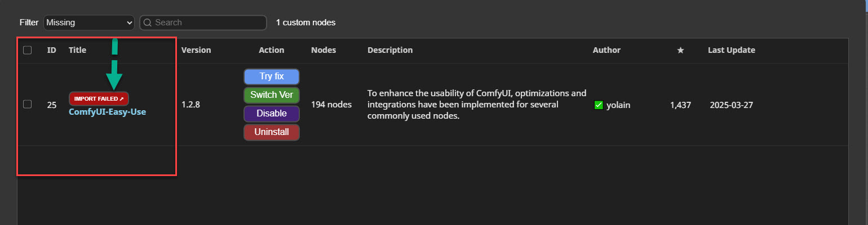Open the Filter dropdown set to Missing
The height and width of the screenshot is (225, 868).
pos(88,22)
